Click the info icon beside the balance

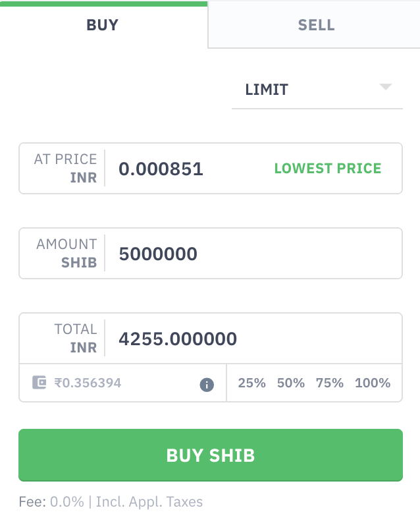[207, 384]
